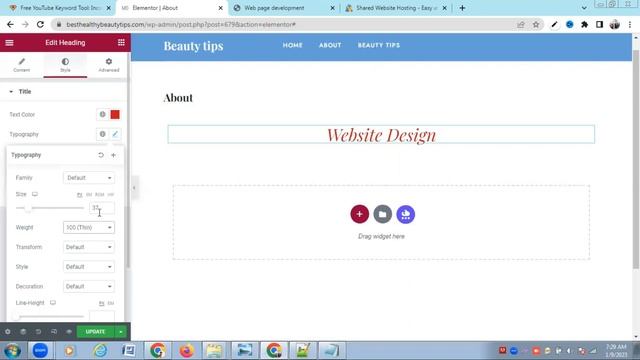Focus the Size number input field
This screenshot has width=640, height=360.
point(102,208)
